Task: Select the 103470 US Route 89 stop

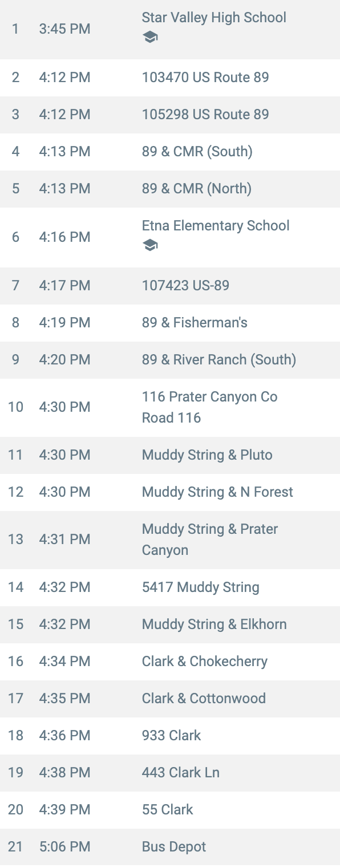Action: (170, 77)
